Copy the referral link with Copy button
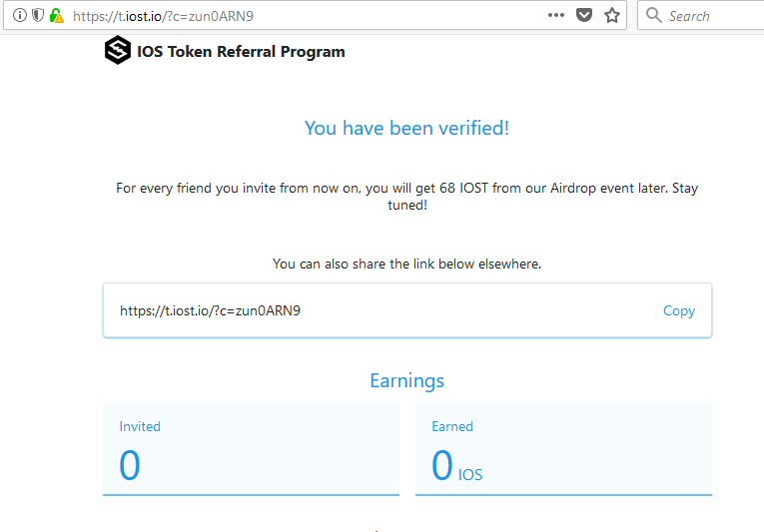 679,310
